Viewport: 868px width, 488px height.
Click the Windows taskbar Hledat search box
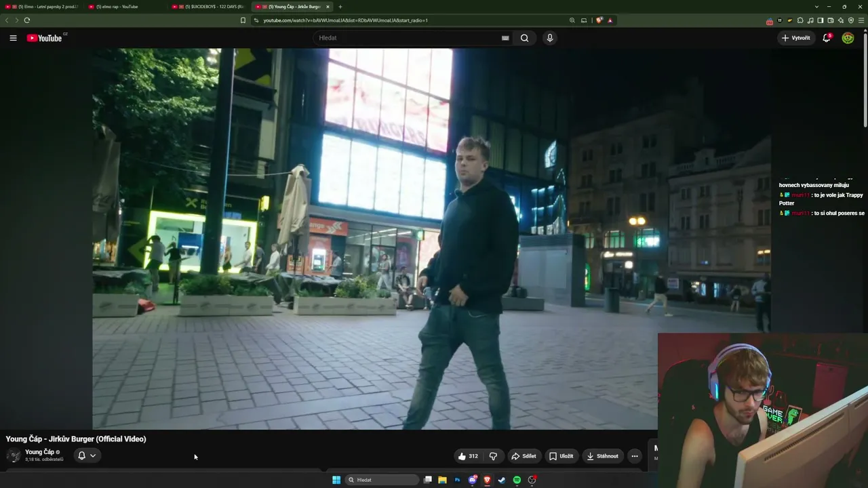[x=382, y=480]
